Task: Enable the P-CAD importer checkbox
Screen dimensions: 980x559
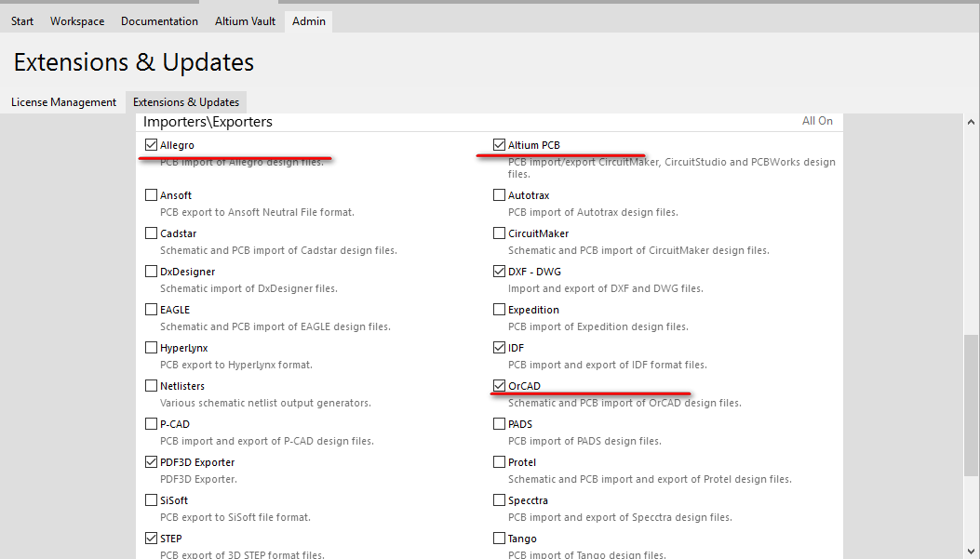Action: (x=152, y=424)
